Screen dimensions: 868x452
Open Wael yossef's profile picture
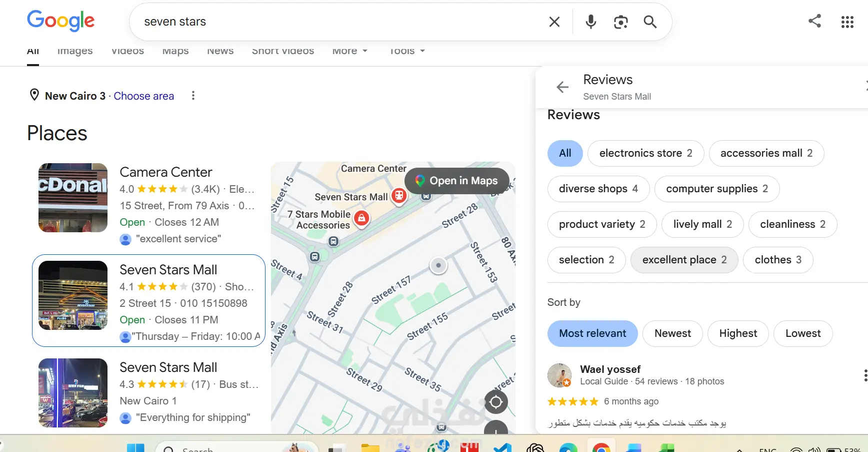[559, 375]
